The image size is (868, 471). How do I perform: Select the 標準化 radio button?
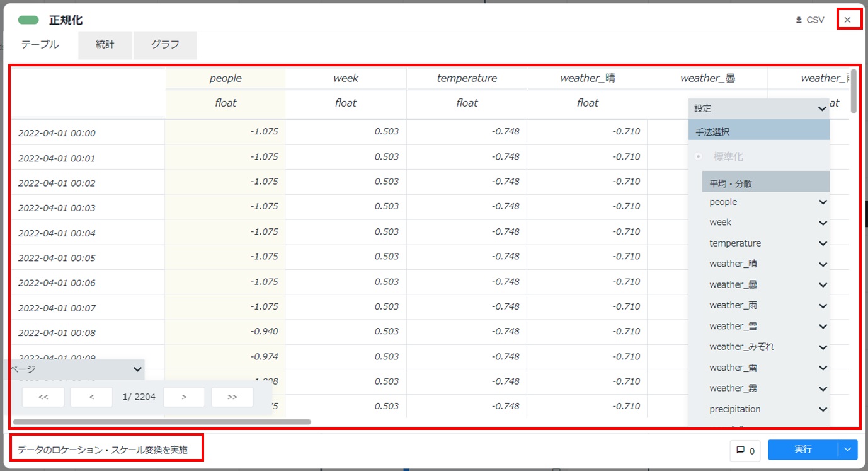coord(699,156)
